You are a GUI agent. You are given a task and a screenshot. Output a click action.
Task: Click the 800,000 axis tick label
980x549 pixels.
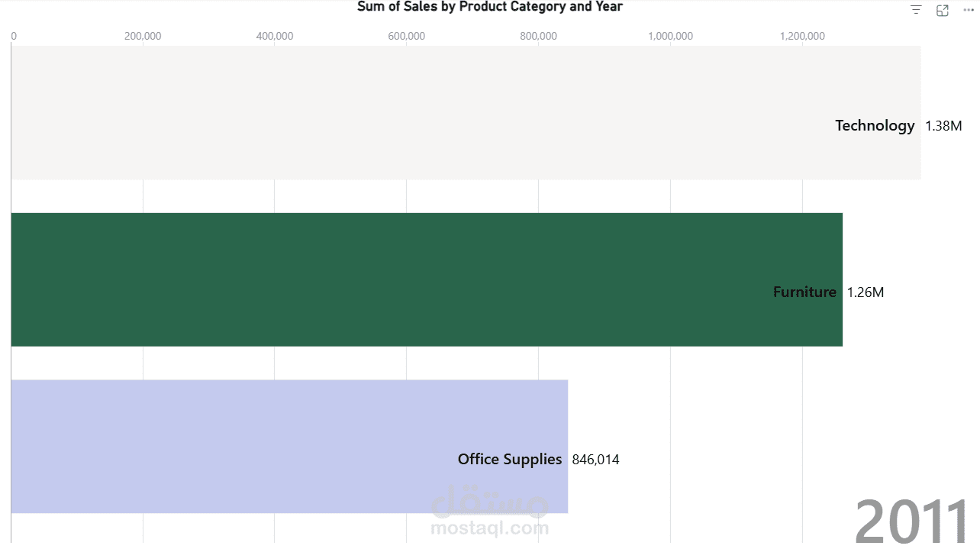click(x=539, y=36)
